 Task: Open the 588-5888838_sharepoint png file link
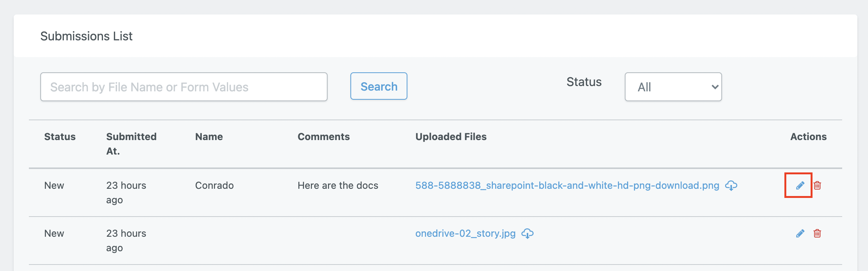(567, 185)
